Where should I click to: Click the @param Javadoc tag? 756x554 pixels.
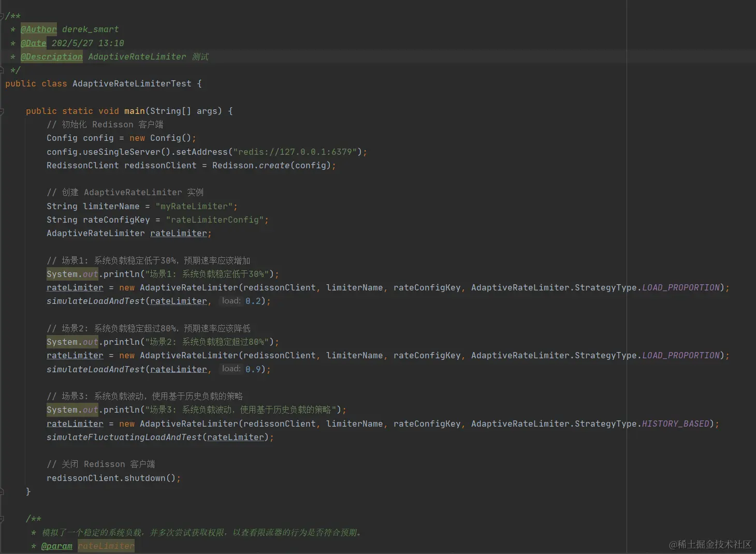(x=57, y=546)
